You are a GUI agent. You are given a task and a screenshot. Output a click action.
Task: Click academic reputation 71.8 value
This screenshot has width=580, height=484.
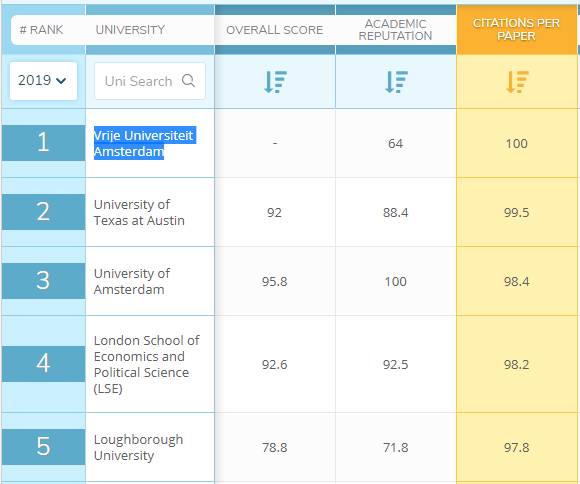pyautogui.click(x=395, y=447)
